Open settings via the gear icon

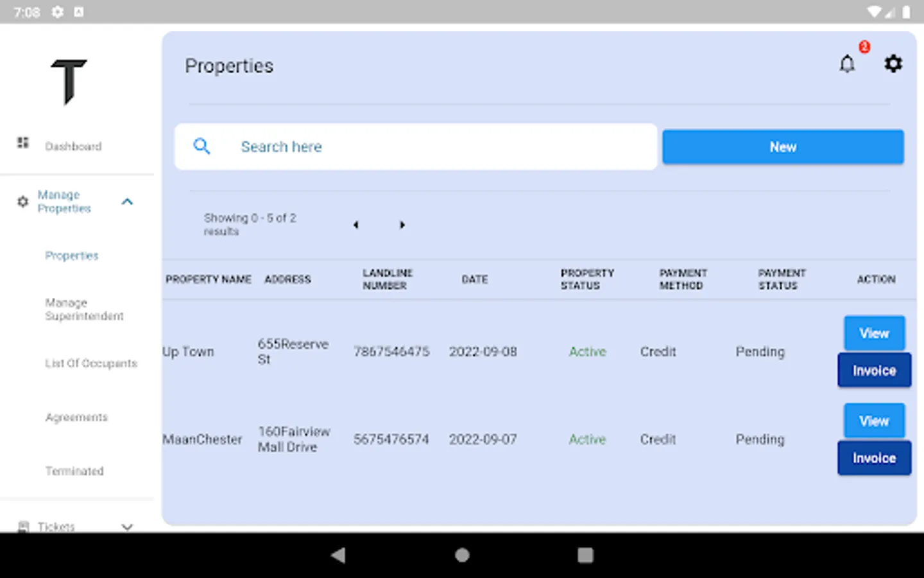point(893,64)
